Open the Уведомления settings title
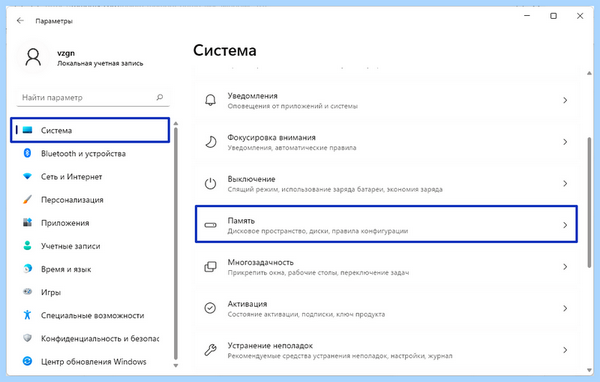This screenshot has height=382, width=600. [x=253, y=96]
